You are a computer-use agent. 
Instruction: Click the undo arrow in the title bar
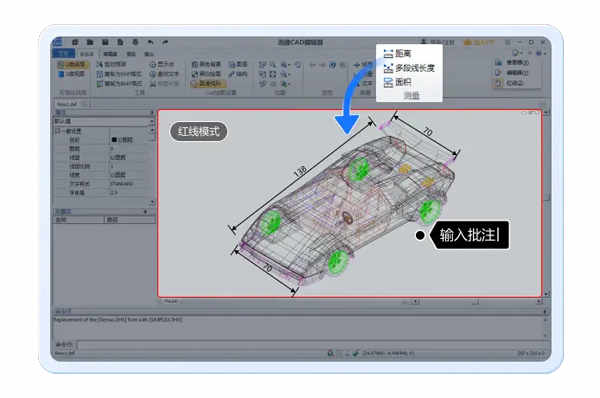coord(150,42)
